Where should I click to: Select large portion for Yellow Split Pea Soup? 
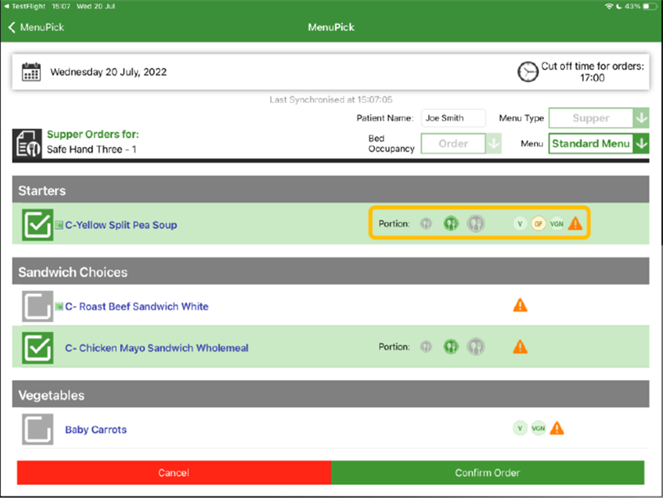coord(476,223)
